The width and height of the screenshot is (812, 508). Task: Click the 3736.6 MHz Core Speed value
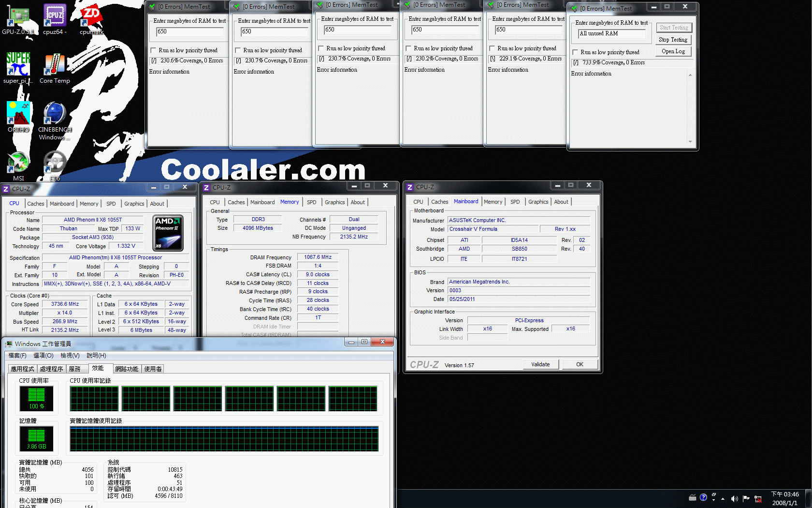(x=65, y=304)
